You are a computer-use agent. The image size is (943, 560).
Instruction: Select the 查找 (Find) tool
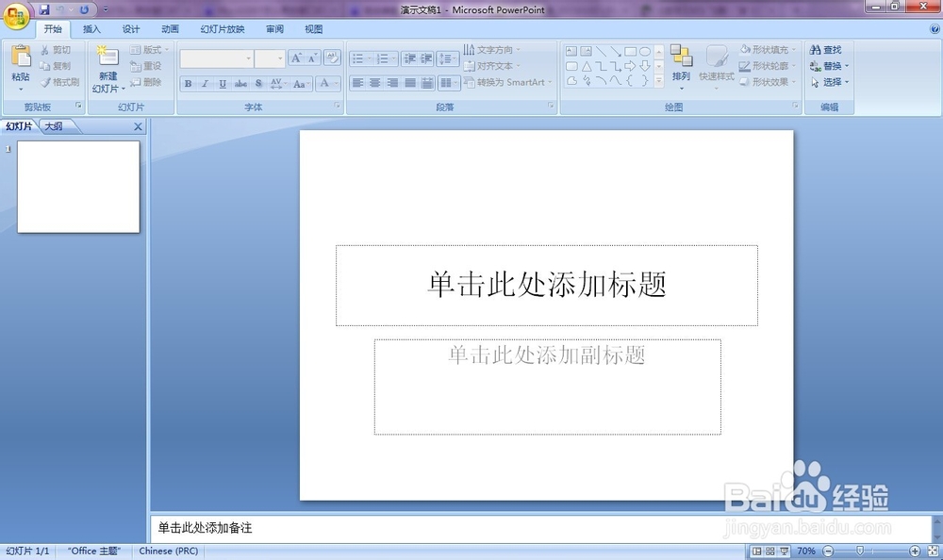(x=830, y=49)
